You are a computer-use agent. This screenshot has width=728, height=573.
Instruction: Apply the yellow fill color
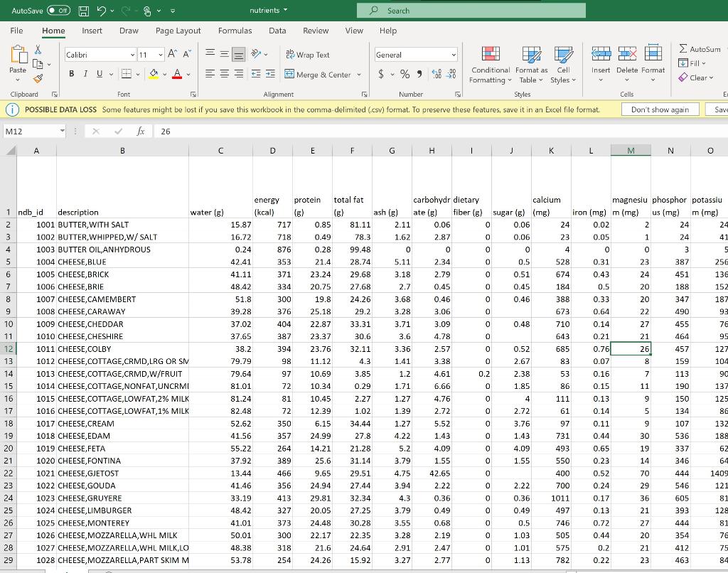pos(154,75)
